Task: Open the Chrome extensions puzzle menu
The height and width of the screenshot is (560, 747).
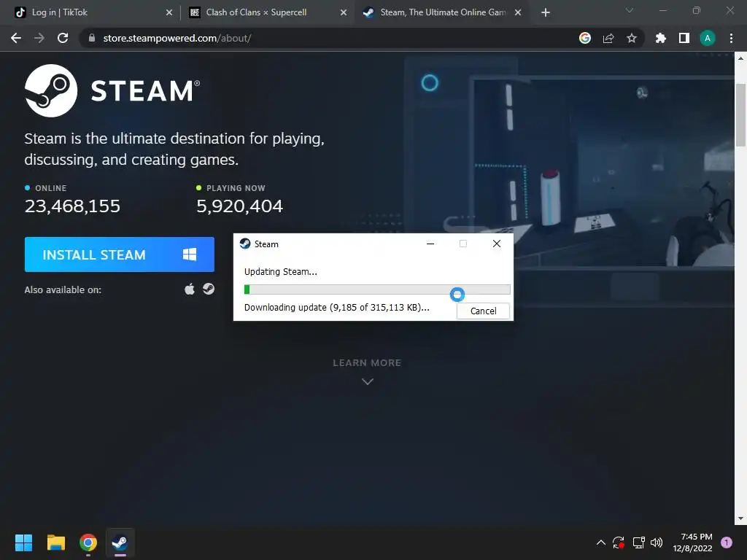Action: tap(661, 38)
